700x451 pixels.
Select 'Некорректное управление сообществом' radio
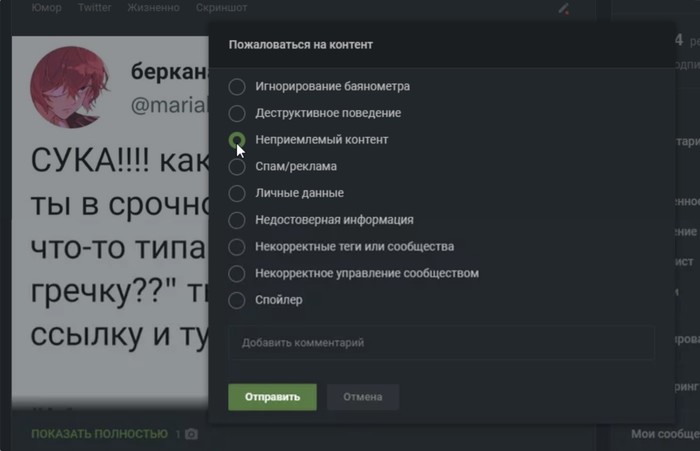point(237,273)
